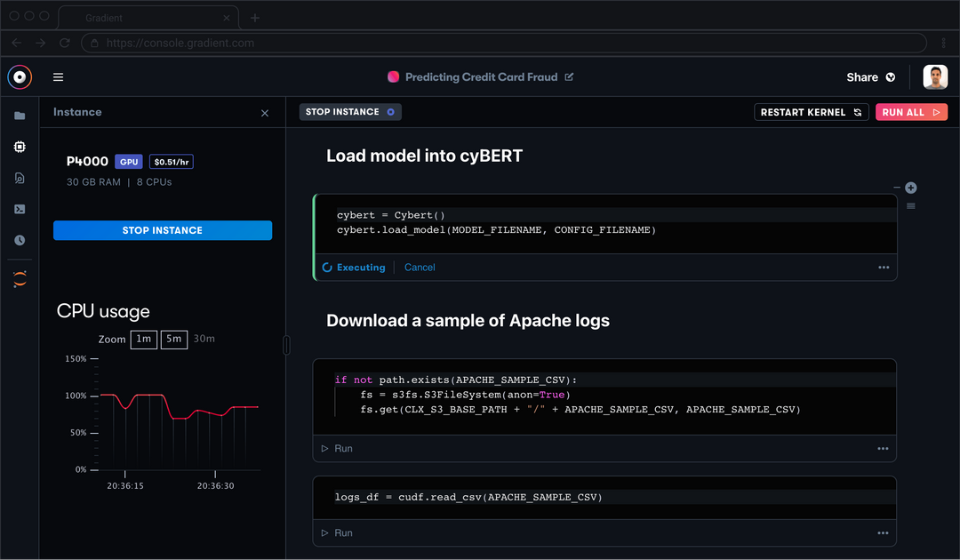The image size is (960, 560).
Task: View run history via the clock icon
Action: [x=20, y=240]
